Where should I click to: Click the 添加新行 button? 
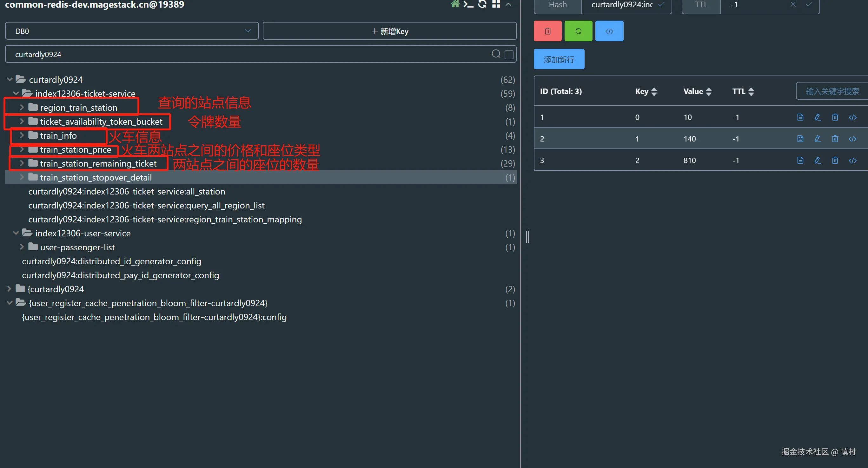(x=559, y=59)
